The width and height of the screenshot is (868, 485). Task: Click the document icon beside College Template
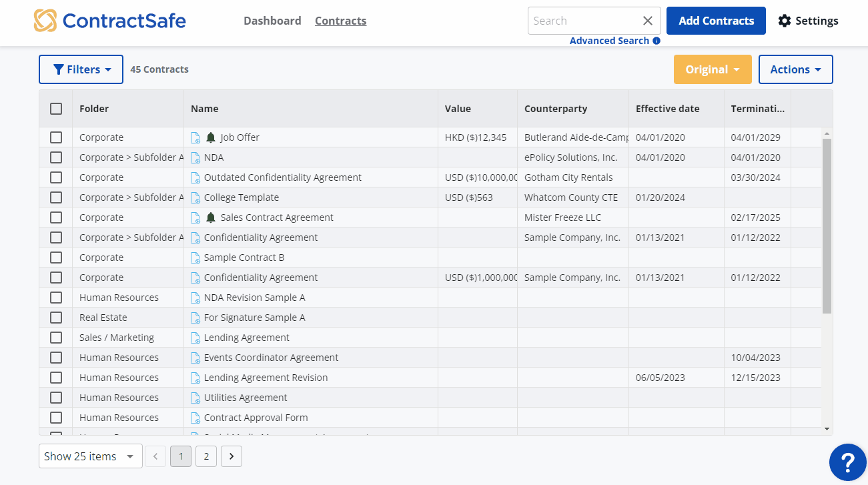pos(195,197)
